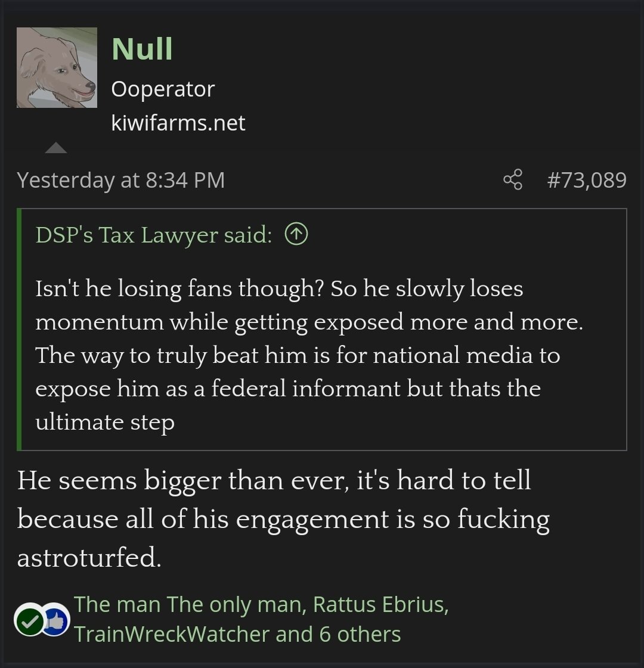Open Null's dog avatar picture

click(57, 67)
